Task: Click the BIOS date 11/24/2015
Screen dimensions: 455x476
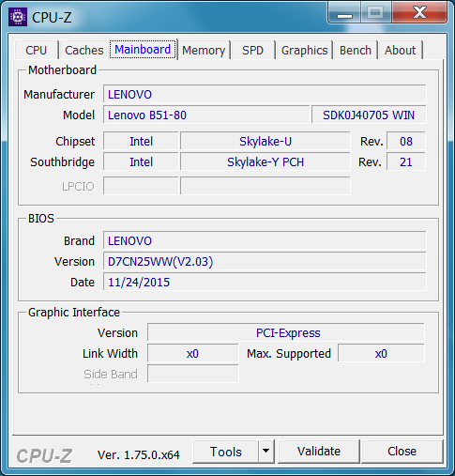Action: pos(265,282)
